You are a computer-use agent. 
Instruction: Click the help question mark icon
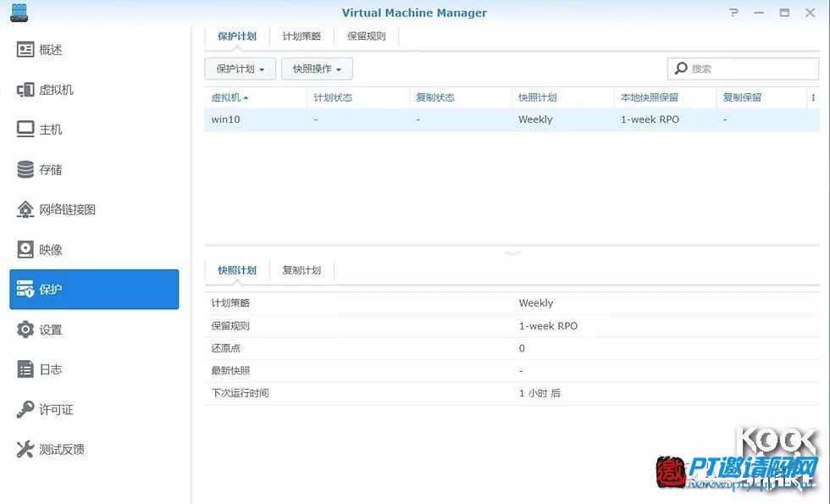tap(733, 12)
